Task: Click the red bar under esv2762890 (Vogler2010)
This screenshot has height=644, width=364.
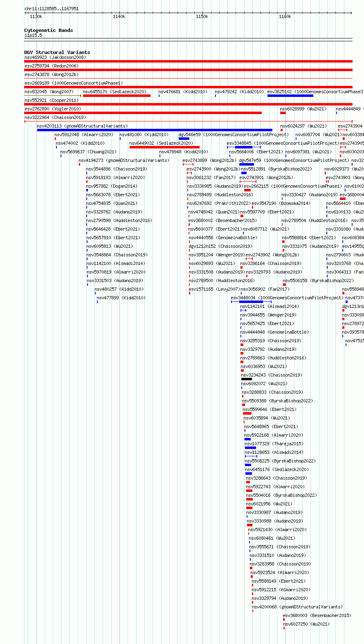Action: tap(143, 113)
